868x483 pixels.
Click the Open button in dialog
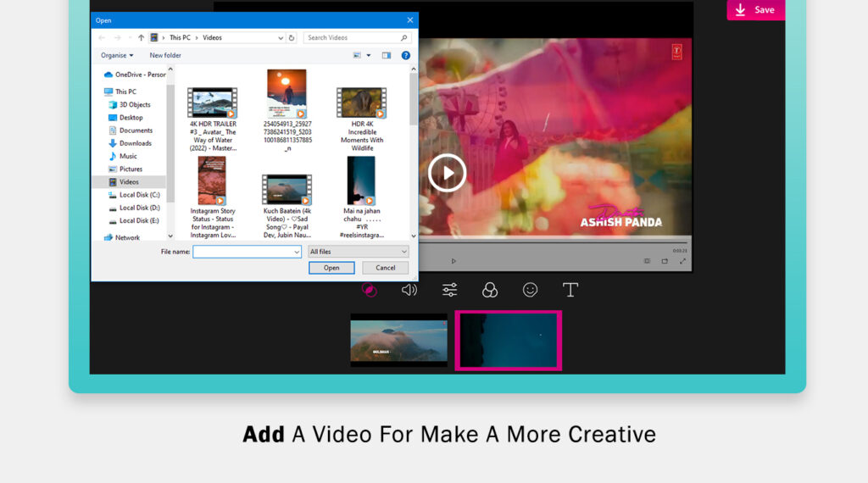click(x=331, y=268)
